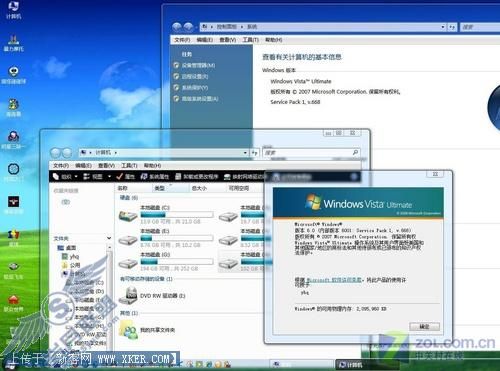Click System properties (系统属性) toolbar button
Image resolution: width=500 pixels, height=371 pixels.
click(155, 176)
